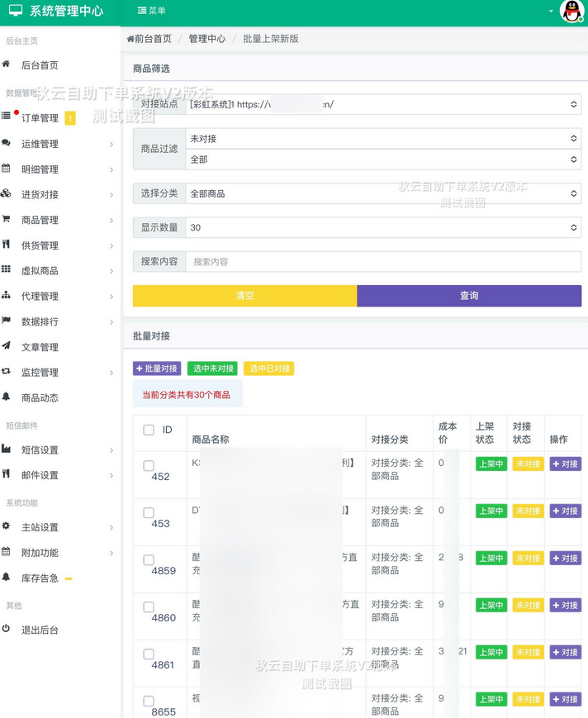Open the 选择分类 全部商品 dropdown
This screenshot has width=588, height=718.
click(x=383, y=193)
